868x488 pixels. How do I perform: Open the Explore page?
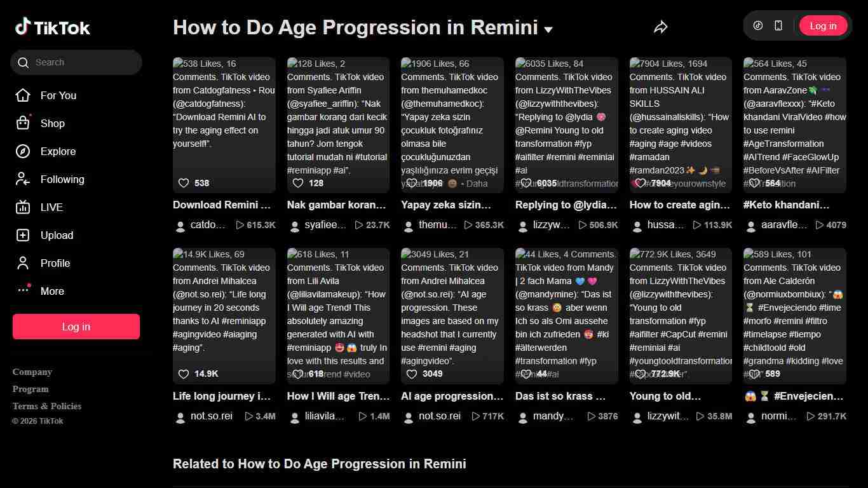[x=58, y=151]
